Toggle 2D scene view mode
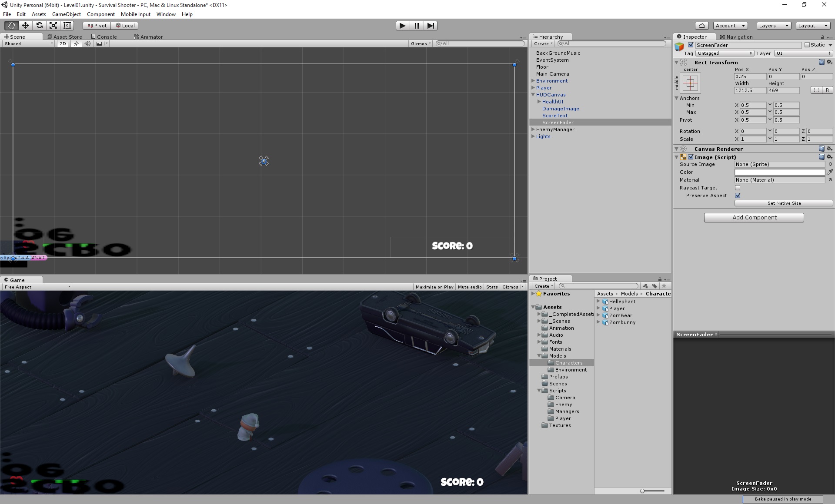This screenshot has width=835, height=504. point(63,43)
